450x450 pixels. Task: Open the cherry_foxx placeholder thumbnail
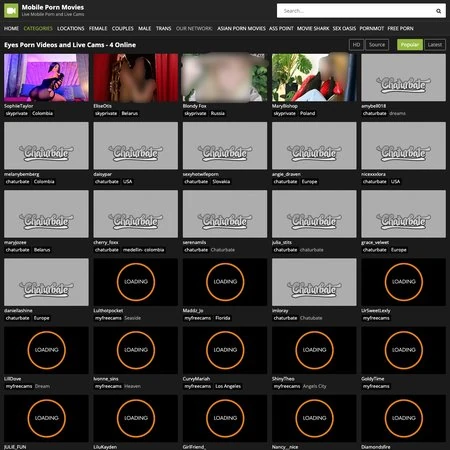pyautogui.click(x=136, y=214)
